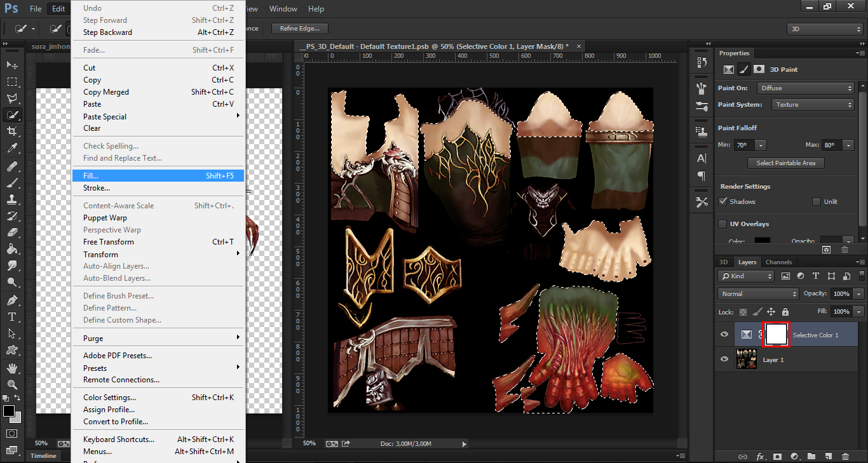Open the History panel icon
The image size is (868, 463).
(702, 62)
